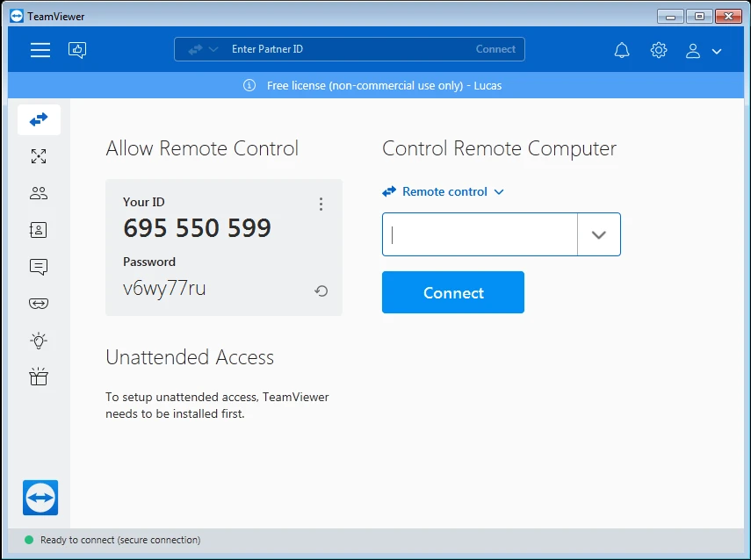Open the partner ID history dropdown arrow

pos(599,234)
